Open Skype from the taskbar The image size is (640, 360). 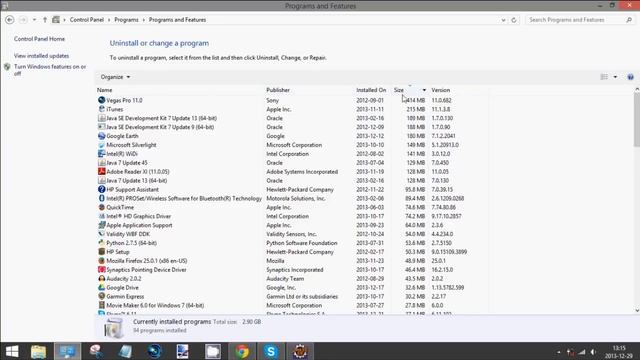point(271,351)
